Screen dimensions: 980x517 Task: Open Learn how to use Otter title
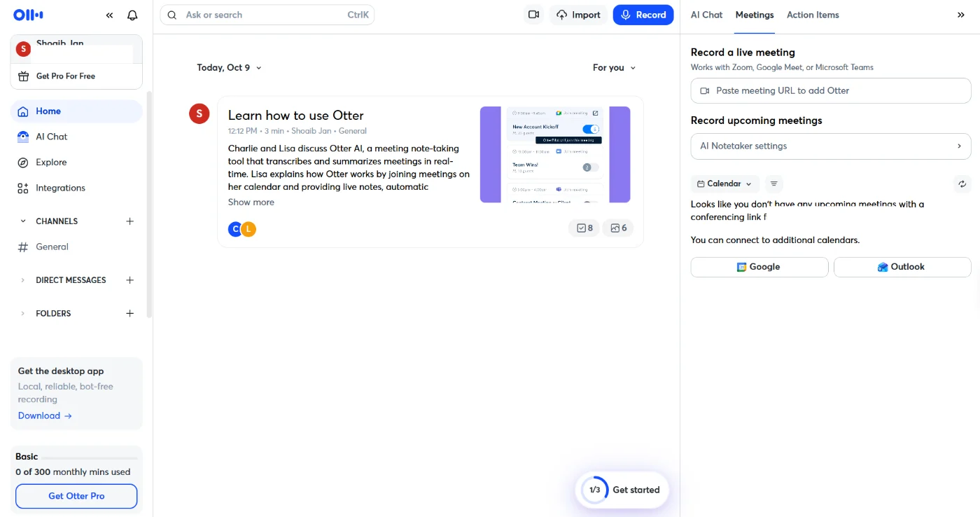[296, 116]
